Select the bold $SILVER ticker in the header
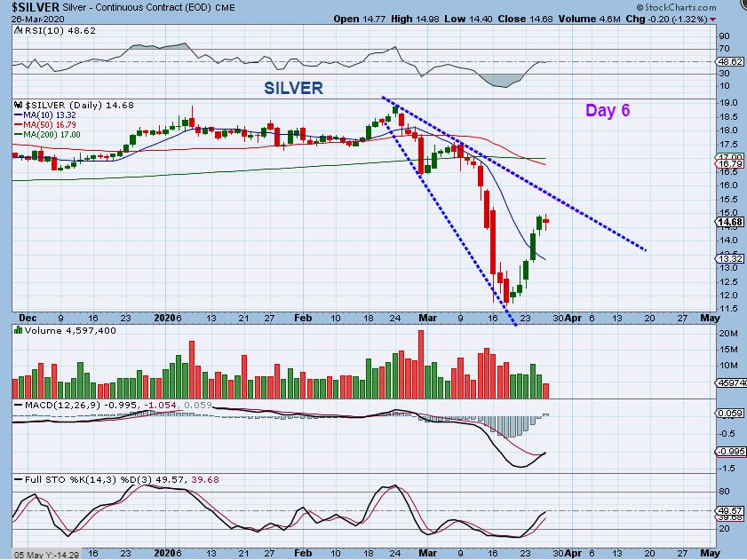The height and width of the screenshot is (560, 747). pyautogui.click(x=36, y=7)
